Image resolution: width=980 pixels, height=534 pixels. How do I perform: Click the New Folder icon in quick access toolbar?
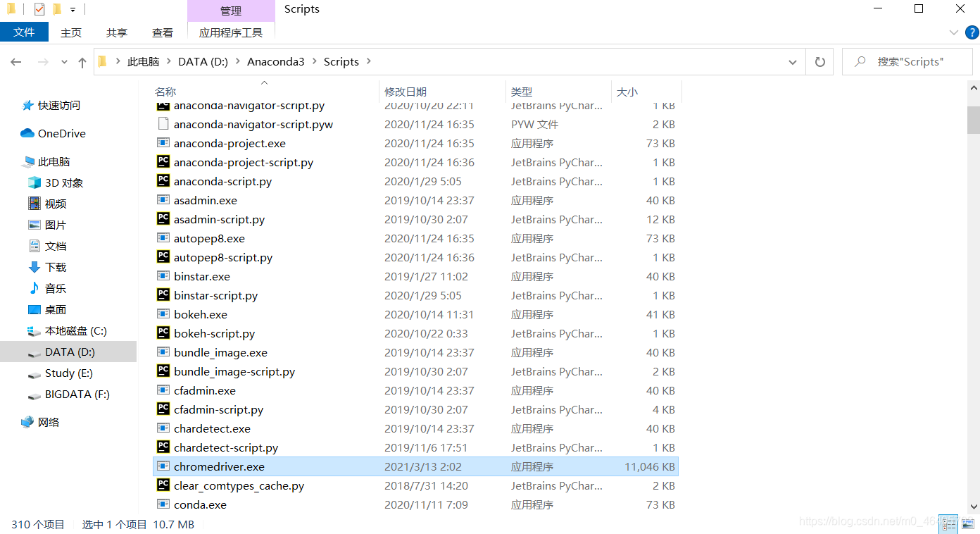[57, 9]
